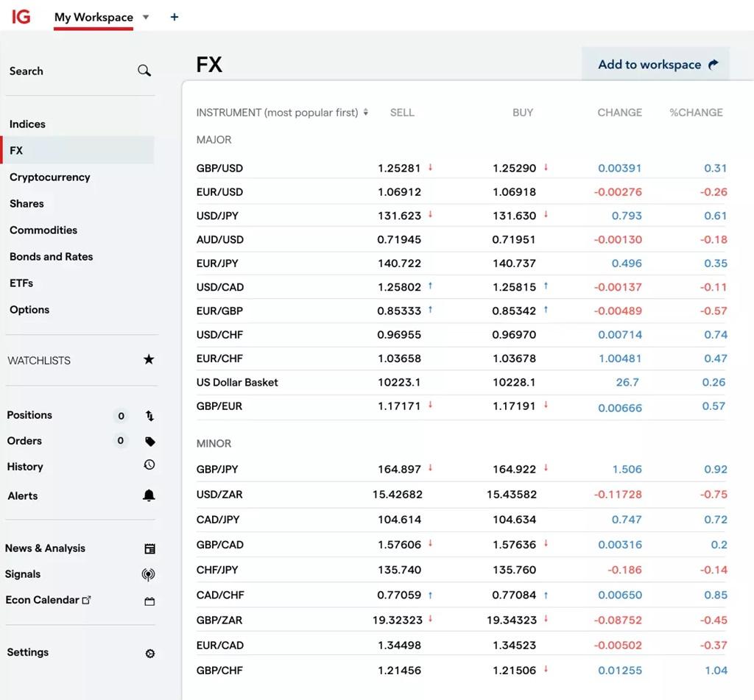Expand the My Workspace dropdown arrow
The image size is (754, 700).
(146, 17)
